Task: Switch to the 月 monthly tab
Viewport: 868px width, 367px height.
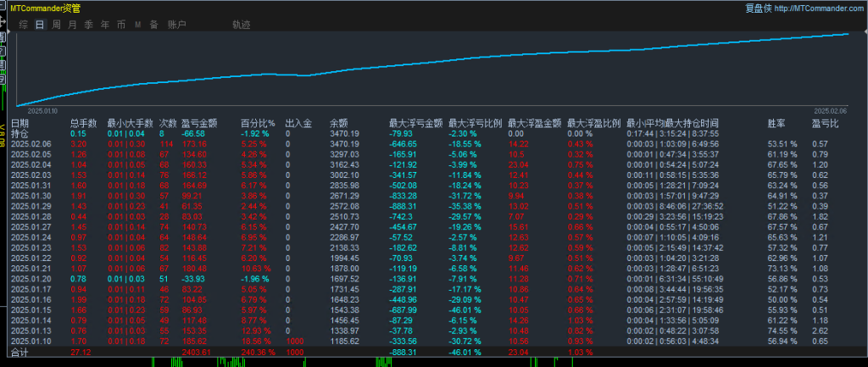Action: [x=73, y=25]
